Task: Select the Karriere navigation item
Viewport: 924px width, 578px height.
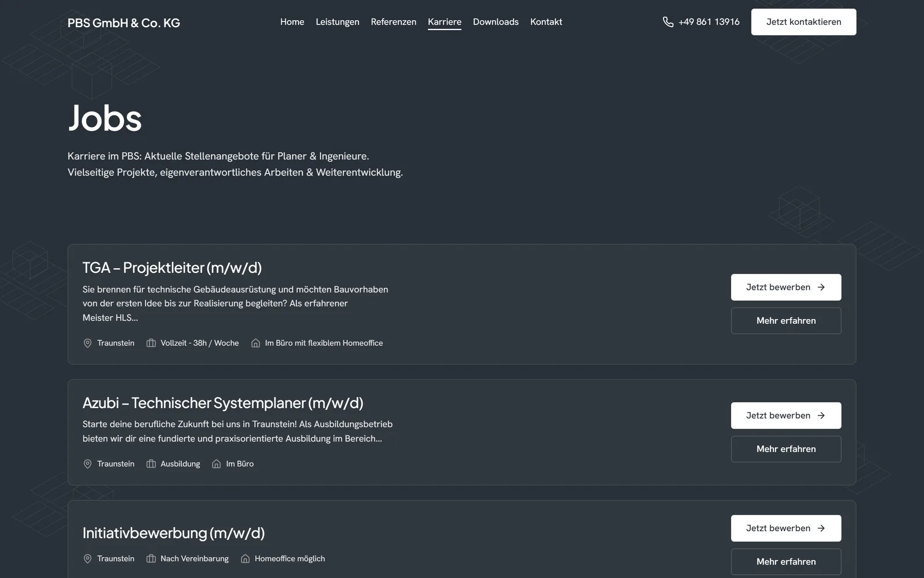Action: coord(445,22)
